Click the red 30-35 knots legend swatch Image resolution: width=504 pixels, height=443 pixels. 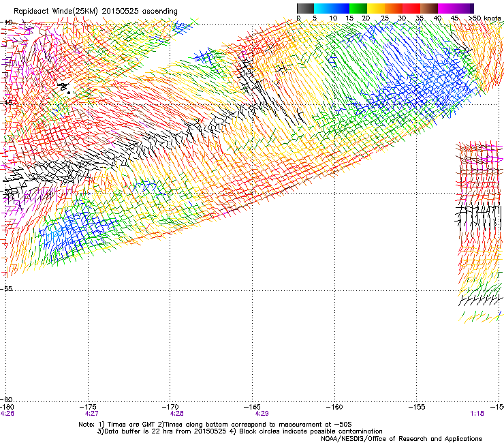[x=411, y=8]
